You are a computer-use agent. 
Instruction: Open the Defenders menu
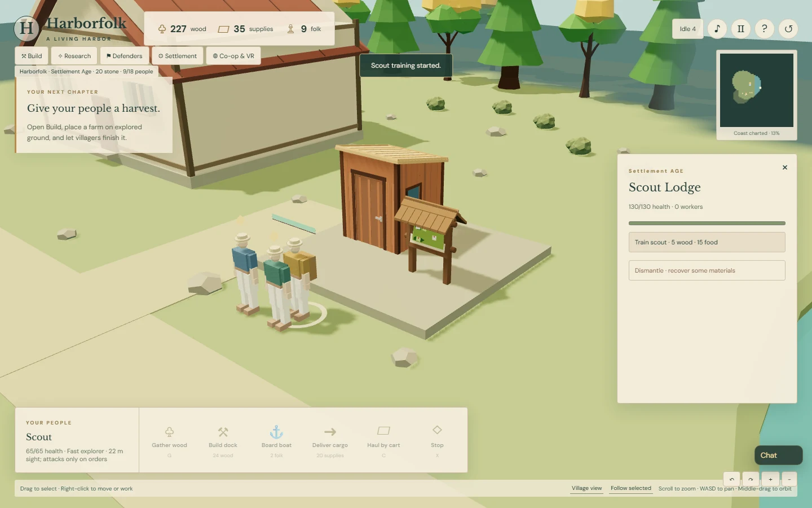tap(125, 56)
